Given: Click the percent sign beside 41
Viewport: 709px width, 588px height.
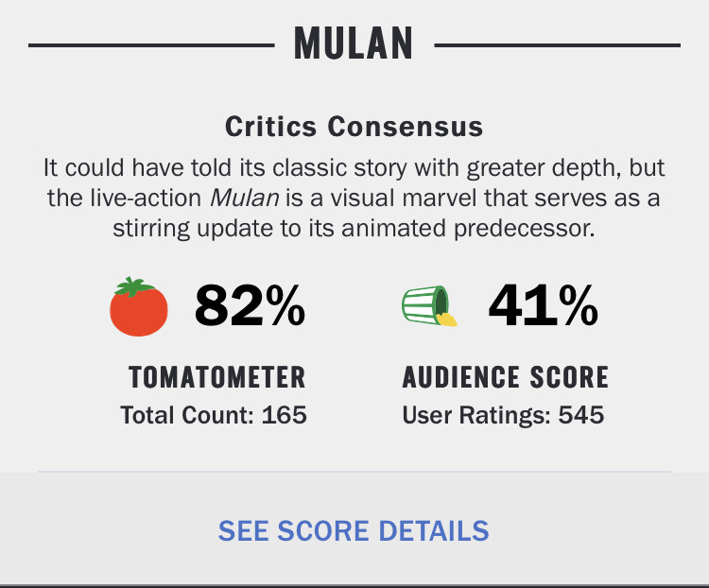Looking at the screenshot, I should [x=579, y=305].
